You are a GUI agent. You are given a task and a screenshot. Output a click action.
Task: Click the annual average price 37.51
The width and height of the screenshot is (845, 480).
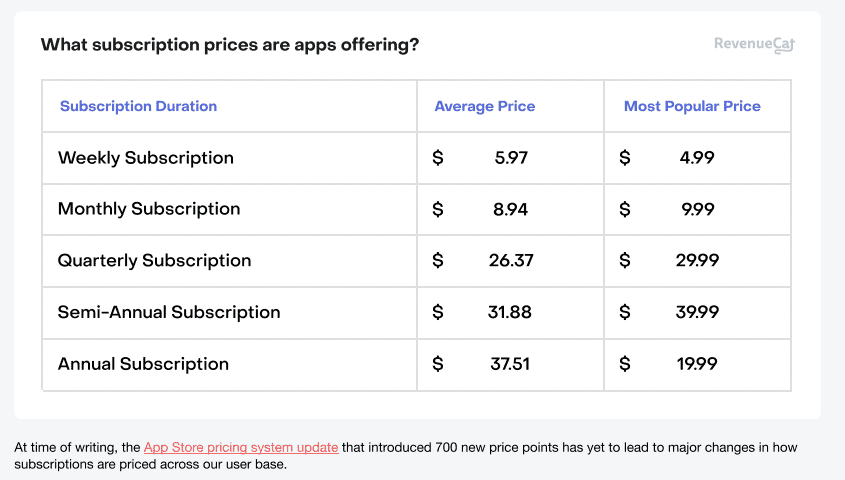[510, 364]
